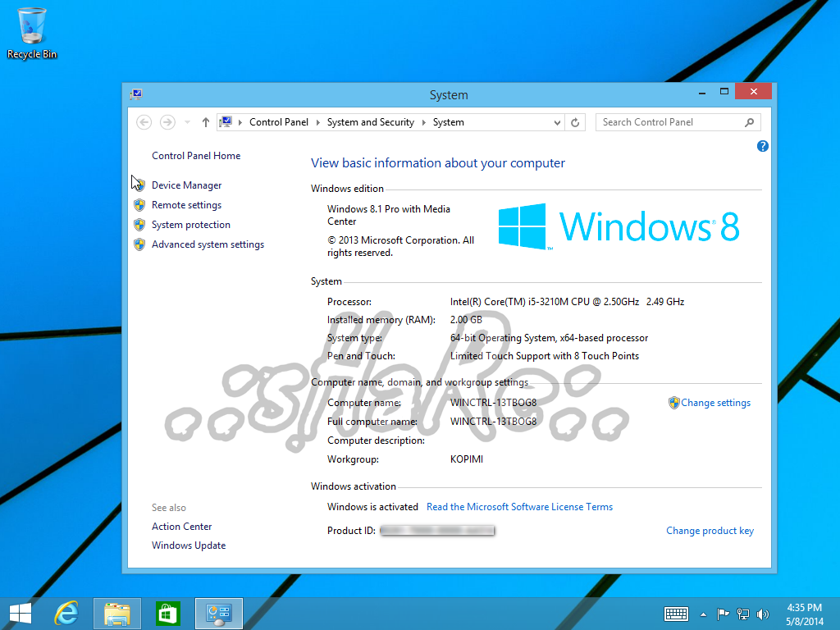840x630 pixels.
Task: Maximize the System window
Action: point(724,92)
